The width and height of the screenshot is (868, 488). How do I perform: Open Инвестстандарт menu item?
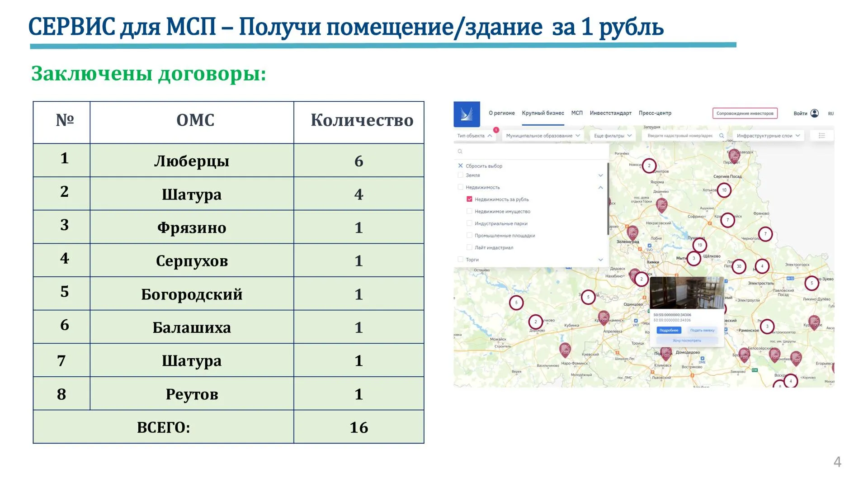coord(610,113)
